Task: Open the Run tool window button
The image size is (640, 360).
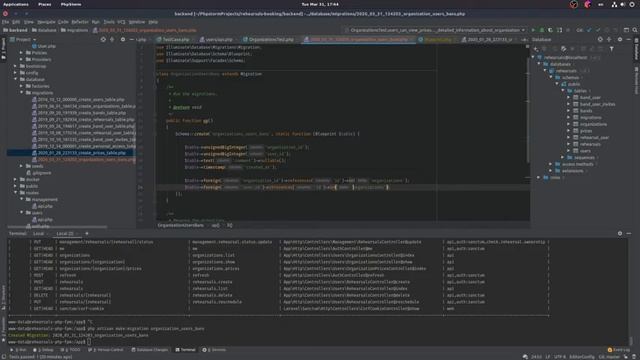Action: click(18, 350)
